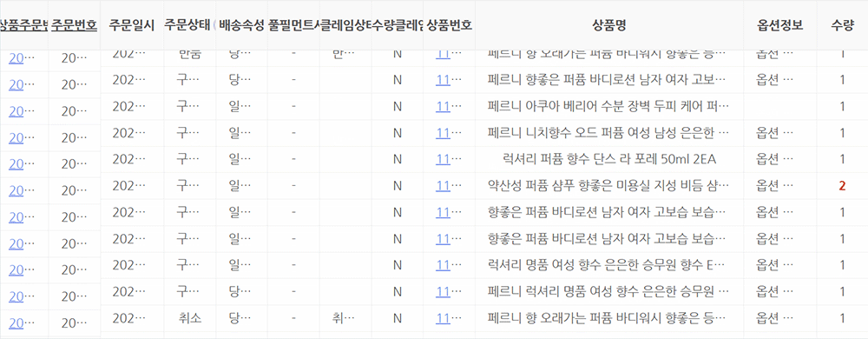Click the 주문상태 column header
The image size is (868, 339).
(187, 25)
